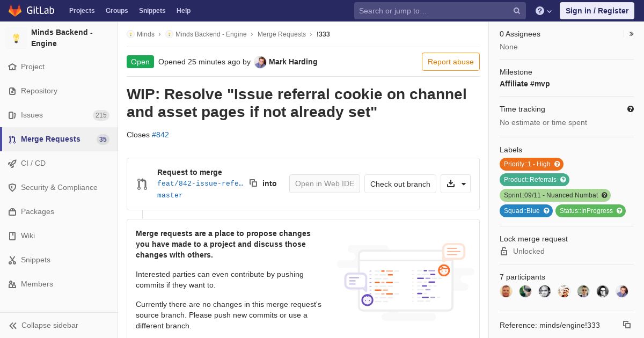Click the Minds Backend Engine lightbulb avatar
Image resolution: width=644 pixels, height=338 pixels.
click(16, 38)
